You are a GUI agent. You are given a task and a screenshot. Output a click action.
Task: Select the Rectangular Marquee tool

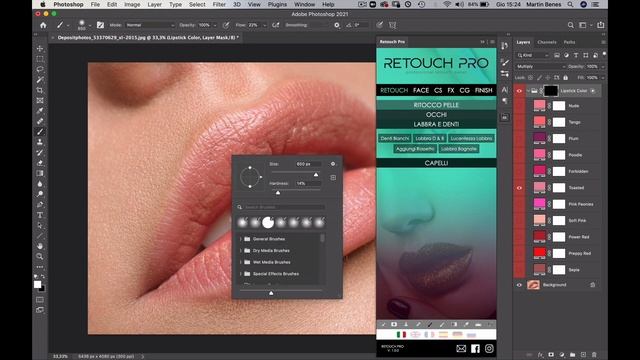40,59
